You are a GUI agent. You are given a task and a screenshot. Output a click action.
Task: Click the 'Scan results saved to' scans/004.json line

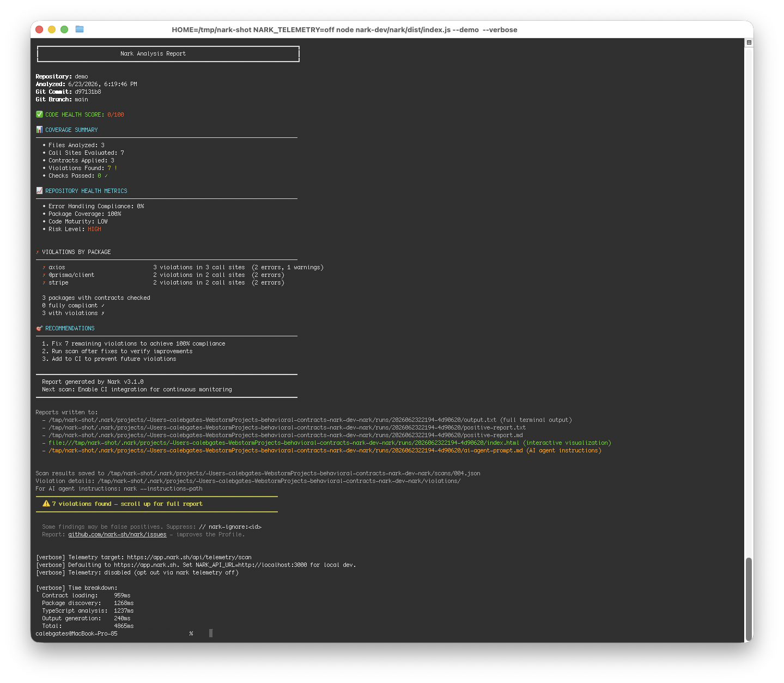pyautogui.click(x=258, y=474)
